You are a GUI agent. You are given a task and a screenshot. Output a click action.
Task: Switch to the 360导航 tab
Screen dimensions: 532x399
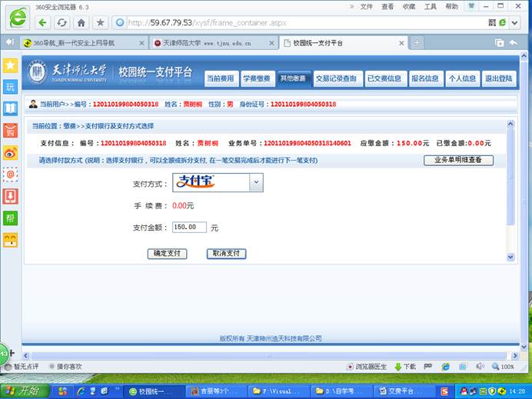[84, 43]
